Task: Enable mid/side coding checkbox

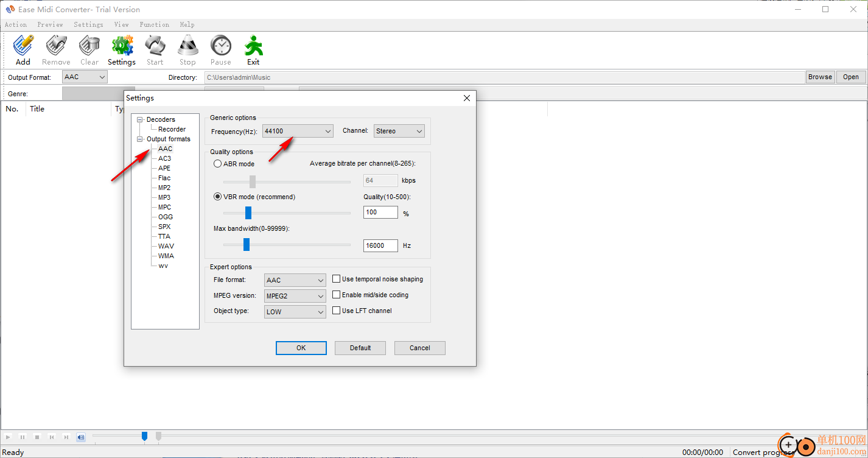Action: pyautogui.click(x=337, y=295)
